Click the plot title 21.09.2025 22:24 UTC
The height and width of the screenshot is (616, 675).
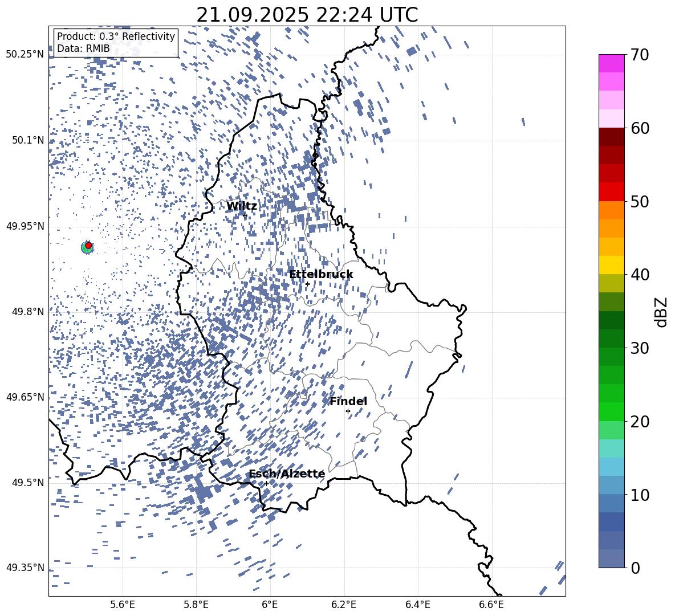307,15
